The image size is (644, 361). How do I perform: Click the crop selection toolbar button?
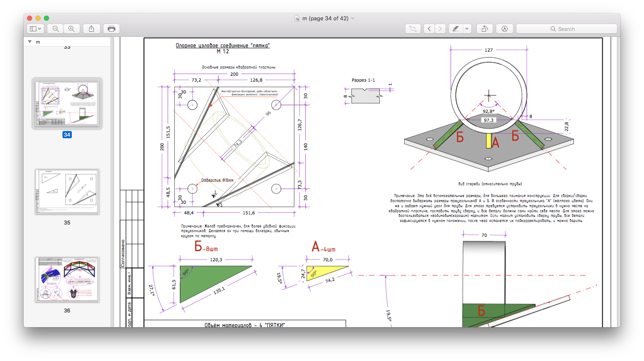pyautogui.click(x=413, y=29)
